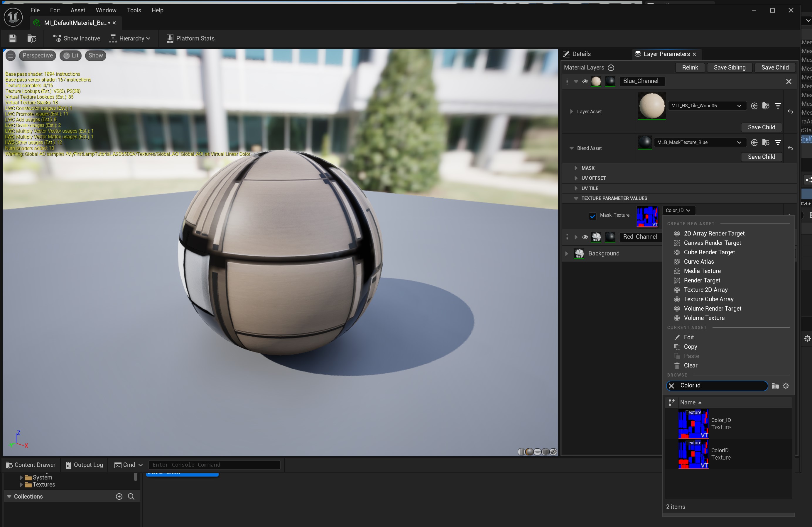Collapse the Blue_Channel layer arrow
Screen dimensions: 812x527
click(x=576, y=82)
